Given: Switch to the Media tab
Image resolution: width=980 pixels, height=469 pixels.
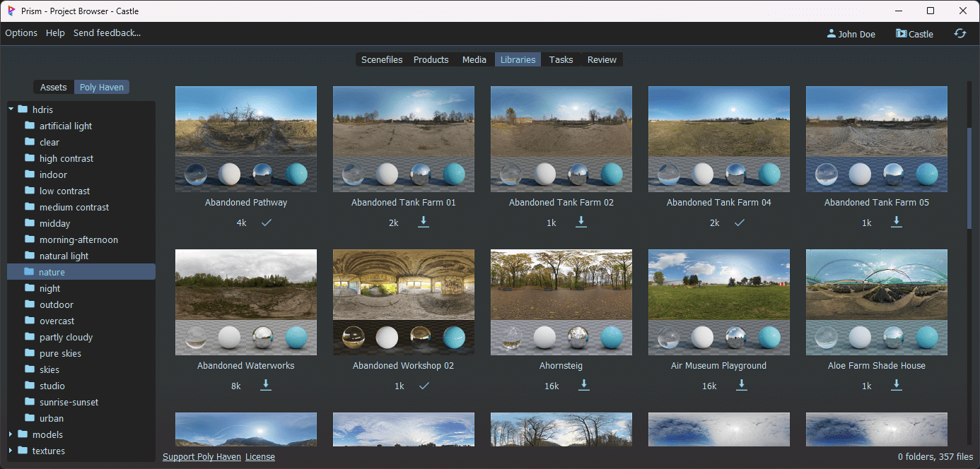Looking at the screenshot, I should tap(474, 60).
